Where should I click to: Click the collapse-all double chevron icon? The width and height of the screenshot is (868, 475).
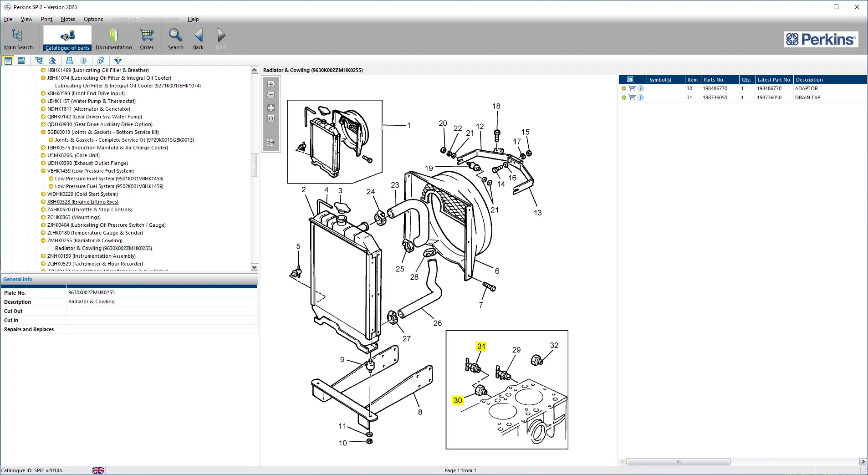(52, 61)
